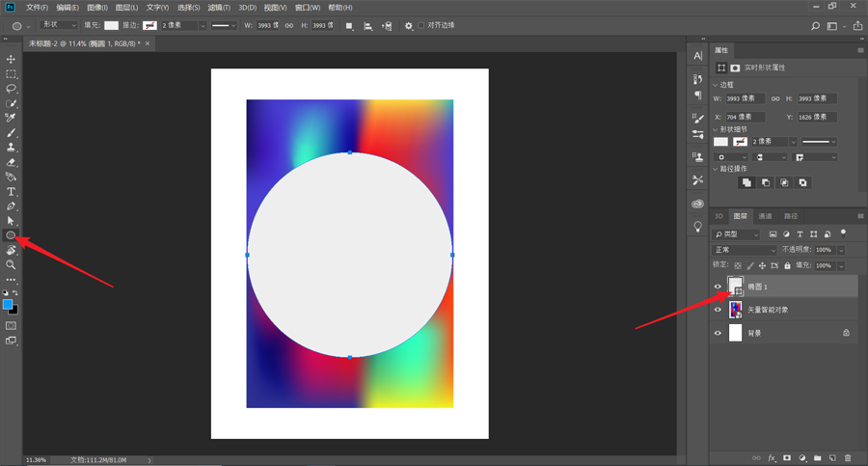Open the 正常 blend mode dropdown
The image size is (868, 466).
pos(744,250)
